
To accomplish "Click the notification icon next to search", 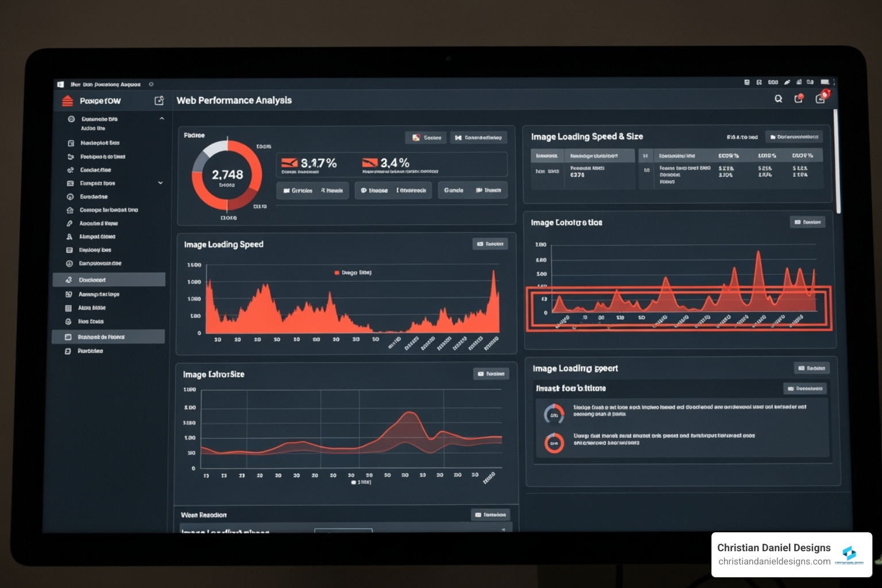I will tap(798, 99).
